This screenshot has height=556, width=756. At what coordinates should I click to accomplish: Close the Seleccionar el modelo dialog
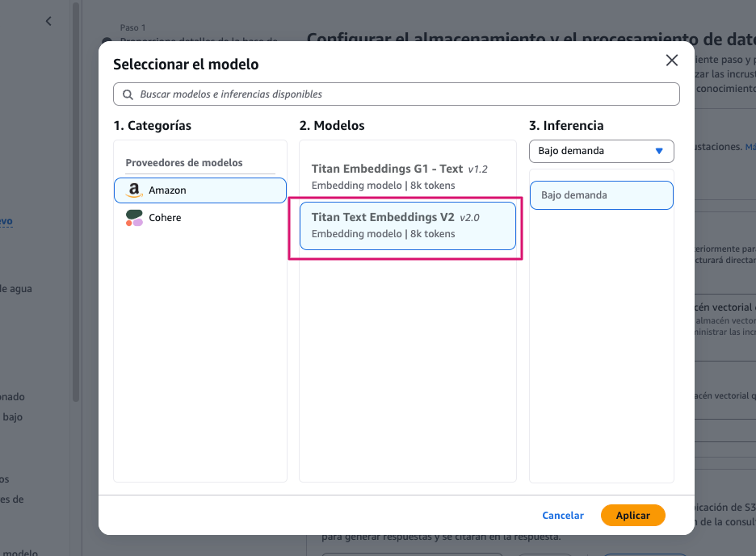pyautogui.click(x=672, y=61)
